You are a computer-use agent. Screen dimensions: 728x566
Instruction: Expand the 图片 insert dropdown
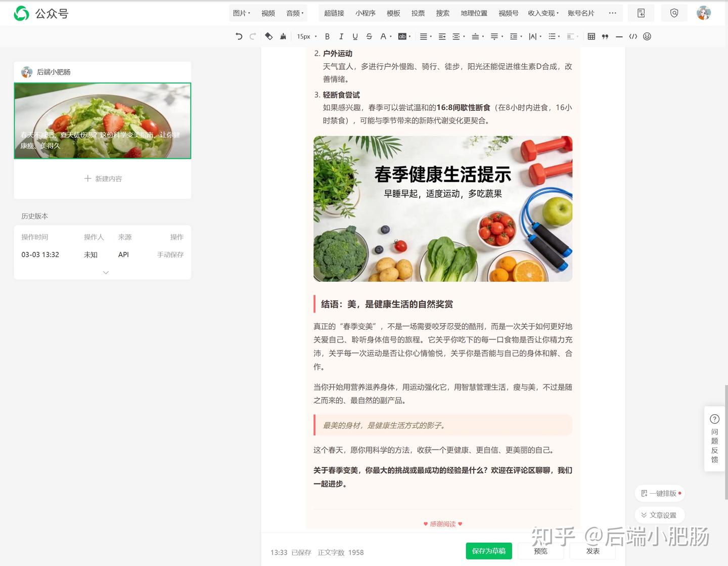pyautogui.click(x=241, y=13)
